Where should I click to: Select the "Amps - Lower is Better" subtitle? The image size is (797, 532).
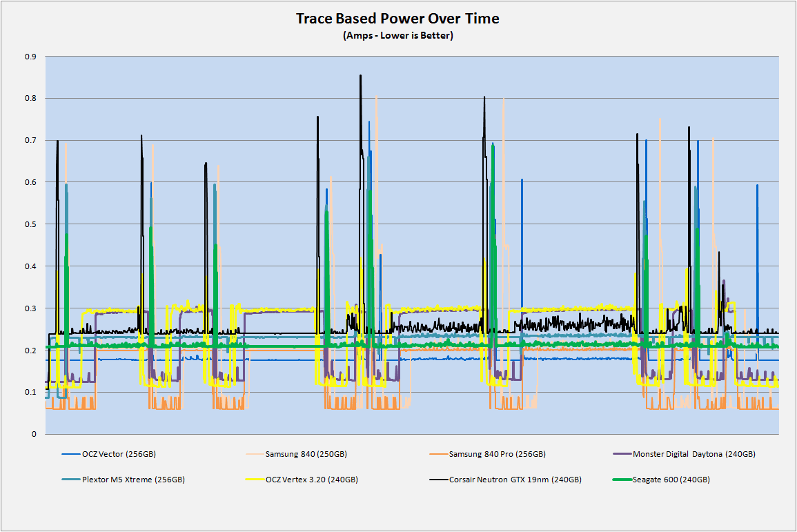tap(397, 36)
